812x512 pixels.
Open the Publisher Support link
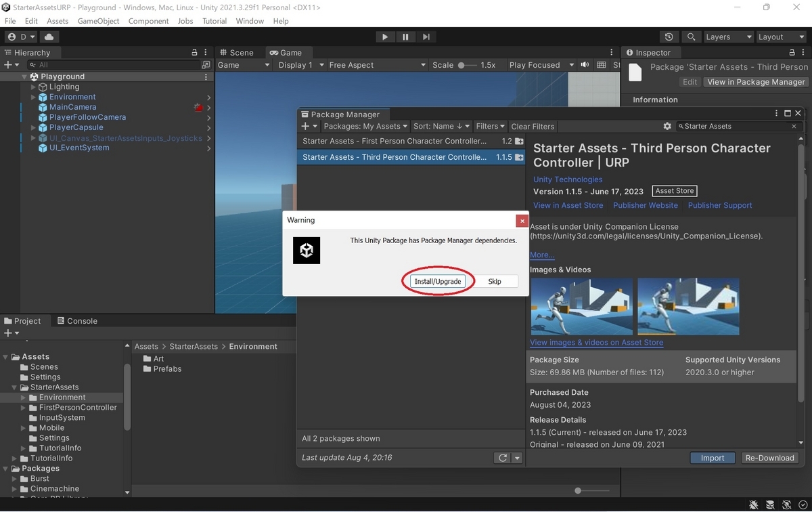(x=720, y=205)
